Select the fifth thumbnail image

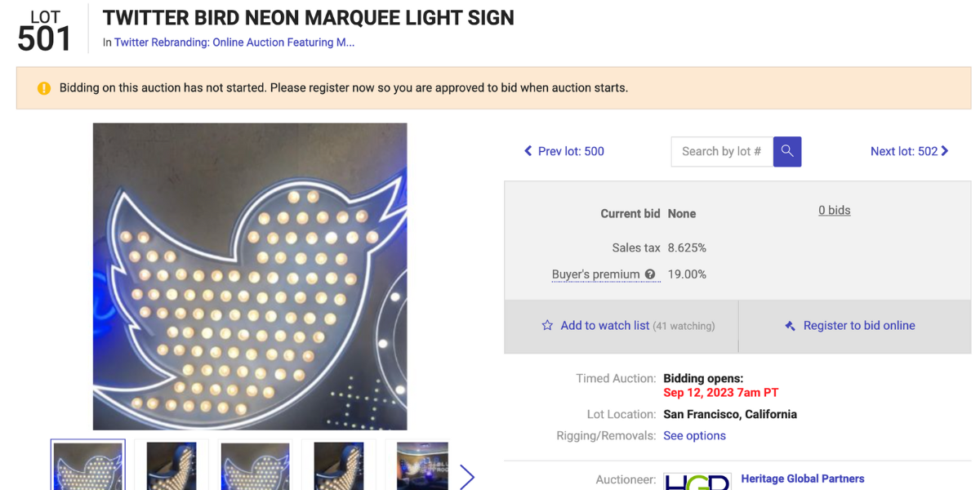tap(422, 465)
